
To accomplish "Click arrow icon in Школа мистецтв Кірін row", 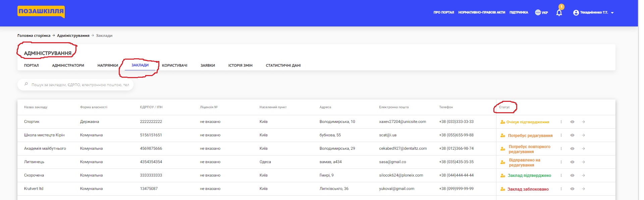I will point(584,135).
